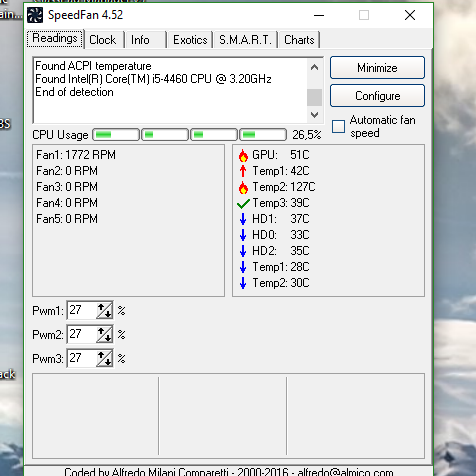Click the log scrollbar up arrow

(x=314, y=67)
